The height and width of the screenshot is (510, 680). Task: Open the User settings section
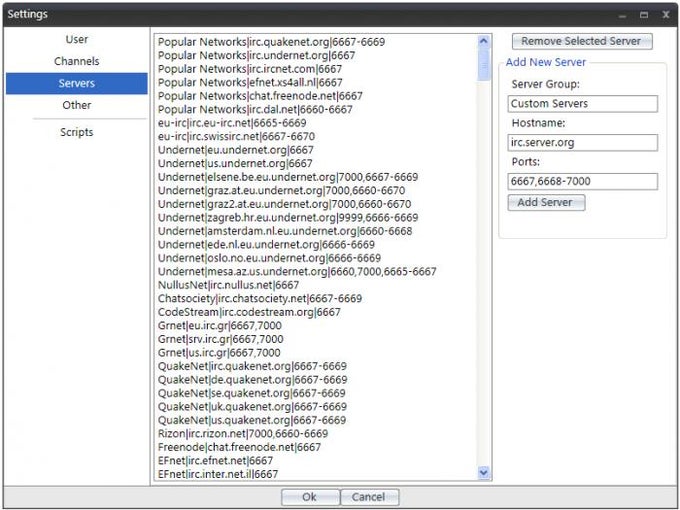[77, 39]
